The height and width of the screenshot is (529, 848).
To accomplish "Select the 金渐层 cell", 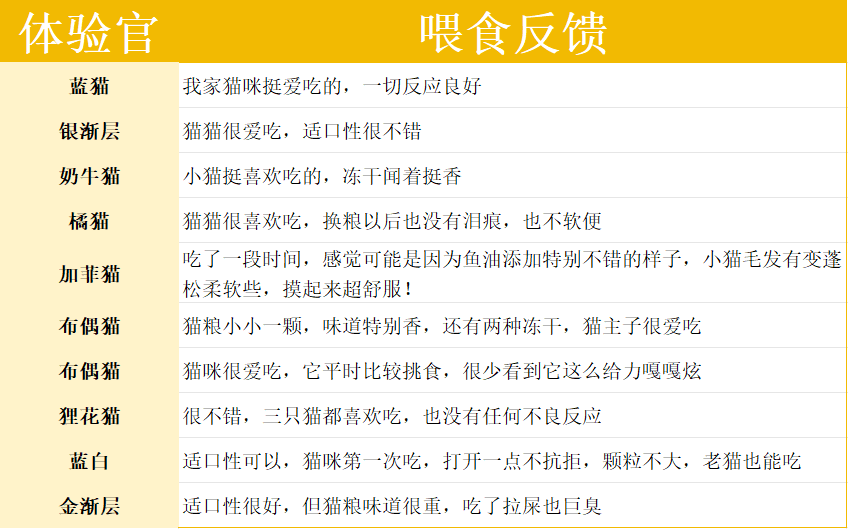I will click(89, 506).
